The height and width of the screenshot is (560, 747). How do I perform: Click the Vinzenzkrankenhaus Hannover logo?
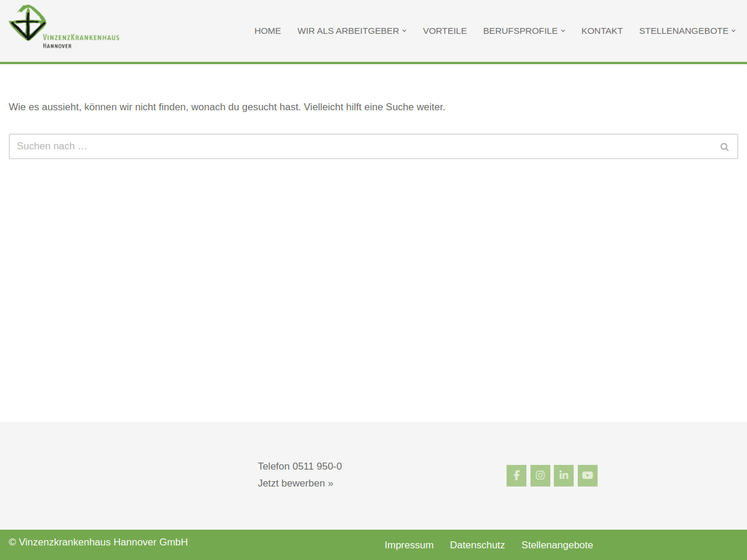tap(64, 27)
